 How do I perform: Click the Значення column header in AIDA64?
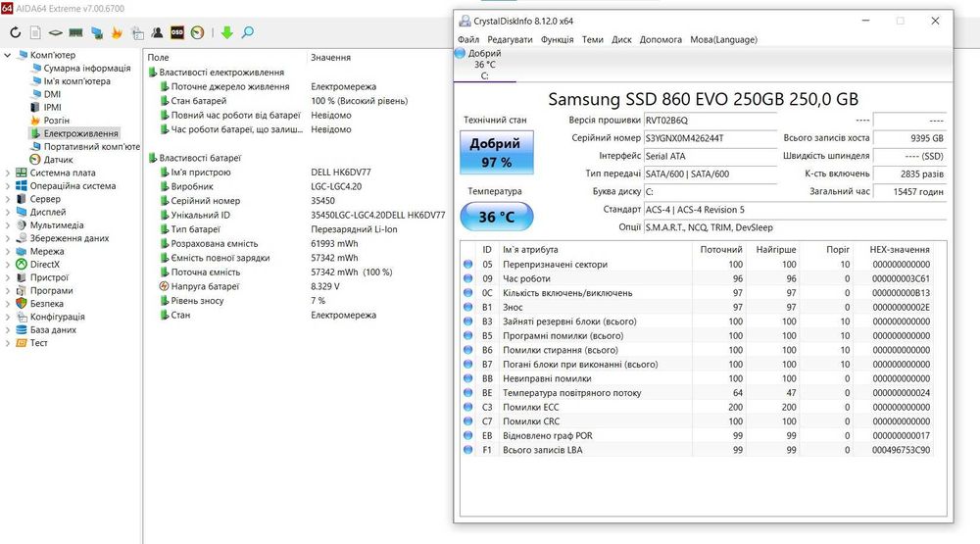pyautogui.click(x=330, y=58)
